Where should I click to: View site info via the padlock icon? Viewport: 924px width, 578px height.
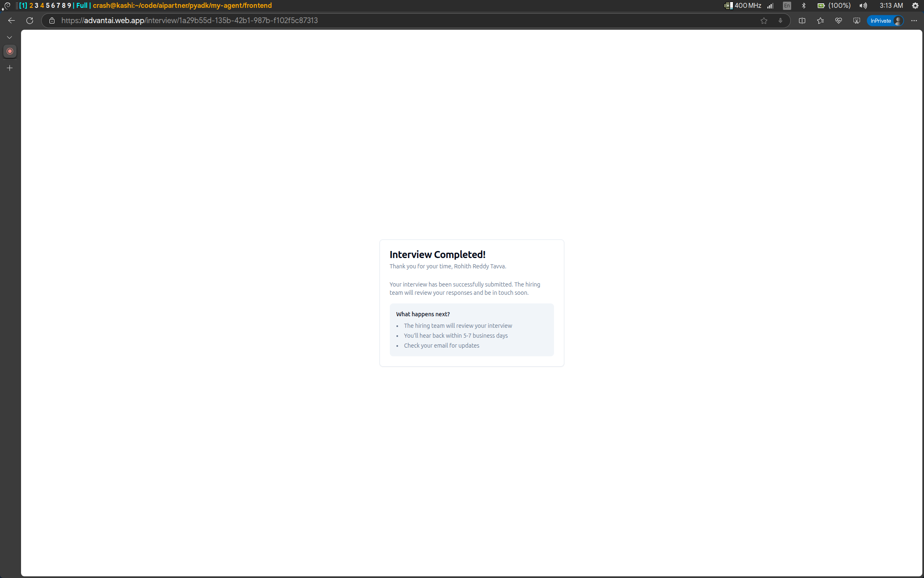click(52, 21)
